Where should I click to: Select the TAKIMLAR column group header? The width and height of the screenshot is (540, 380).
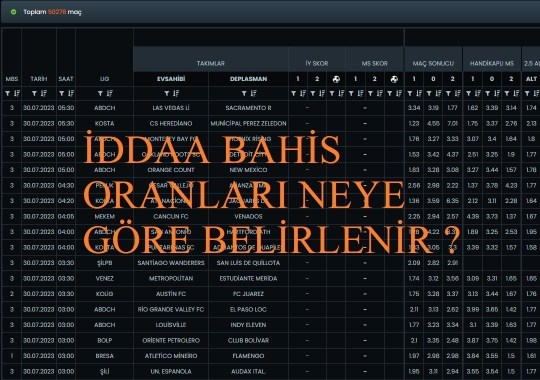coord(211,63)
